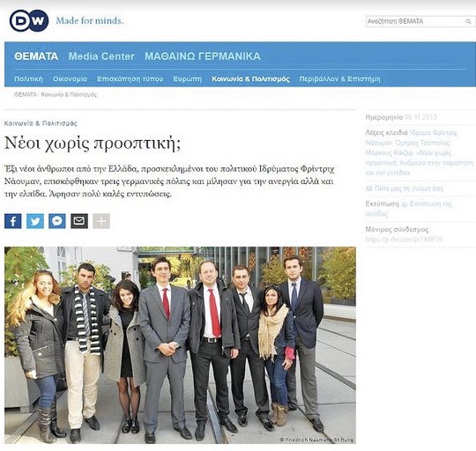Click the Πείτε μας τη γνώμη σας link
Viewport: 476px width, 451px height.
pyautogui.click(x=409, y=189)
